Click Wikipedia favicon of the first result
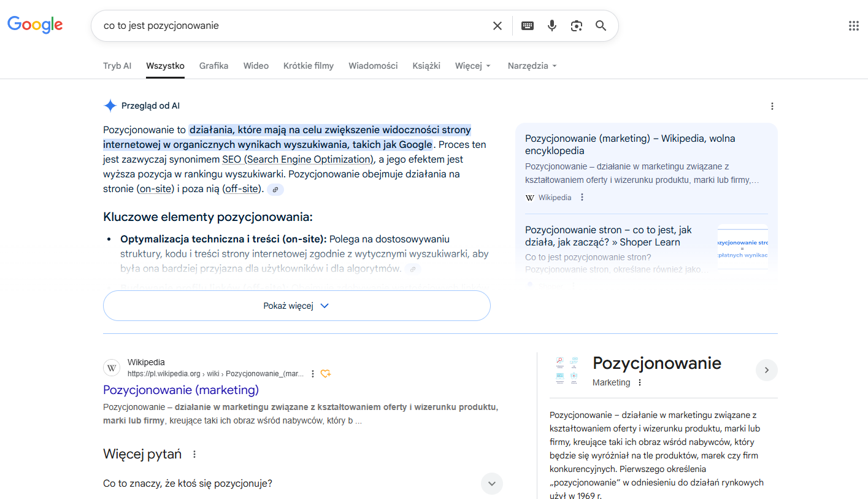Screen dimensions: 868x499 click(112, 368)
